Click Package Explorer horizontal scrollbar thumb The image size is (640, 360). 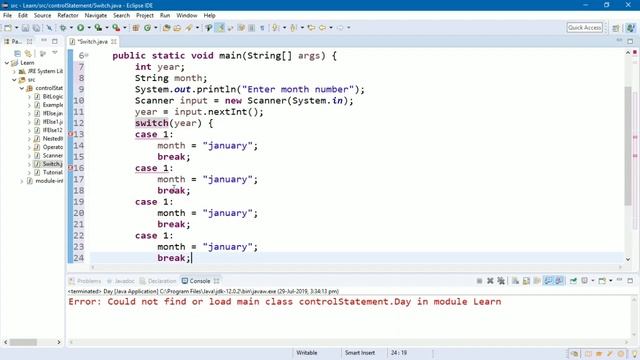pos(23,342)
